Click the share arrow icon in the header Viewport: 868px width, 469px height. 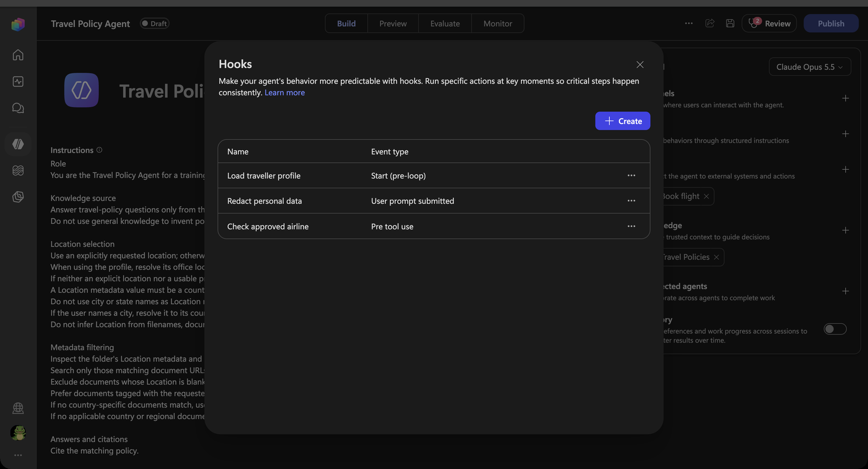coord(710,23)
